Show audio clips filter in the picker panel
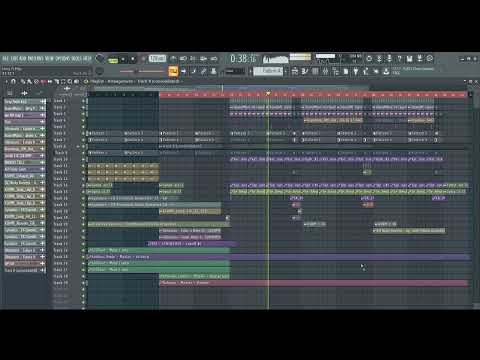 24,93
